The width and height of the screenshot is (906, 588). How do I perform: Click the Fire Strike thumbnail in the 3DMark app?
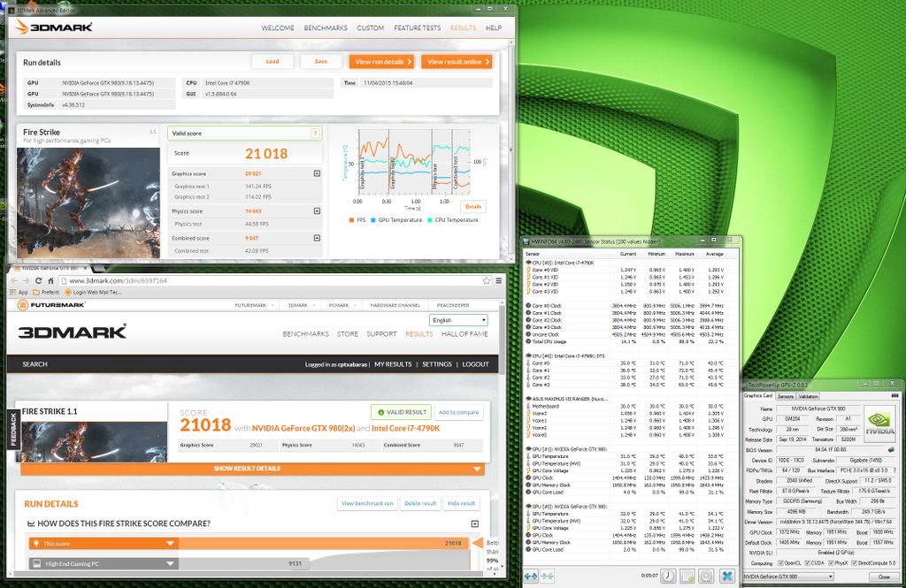click(88, 202)
